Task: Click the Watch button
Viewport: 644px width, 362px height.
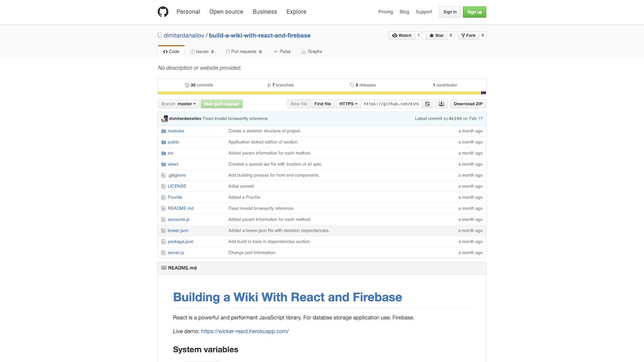Action: click(401, 36)
